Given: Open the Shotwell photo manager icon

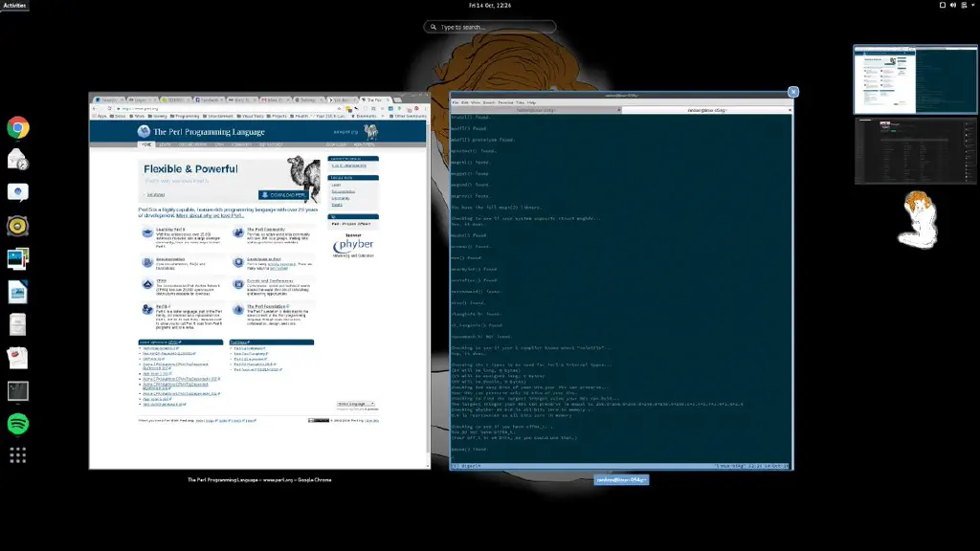Looking at the screenshot, I should (17, 258).
